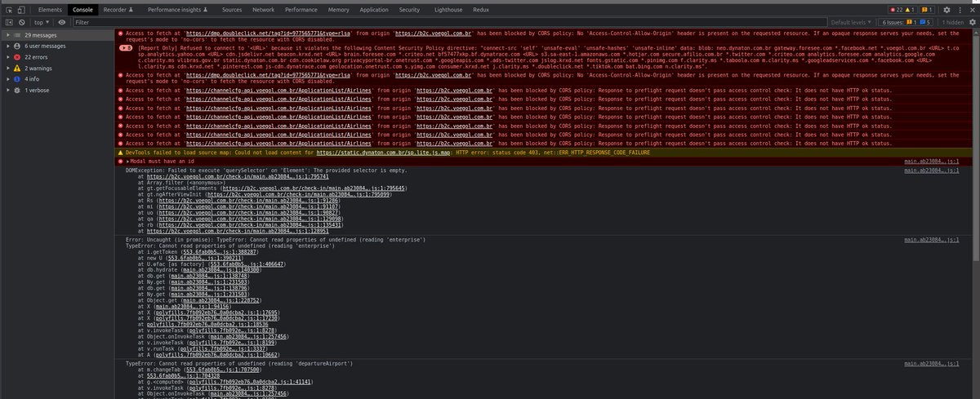Open the static.dynaton.com.br sp.lite.js.map link
The height and width of the screenshot is (399, 980).
coord(384,153)
